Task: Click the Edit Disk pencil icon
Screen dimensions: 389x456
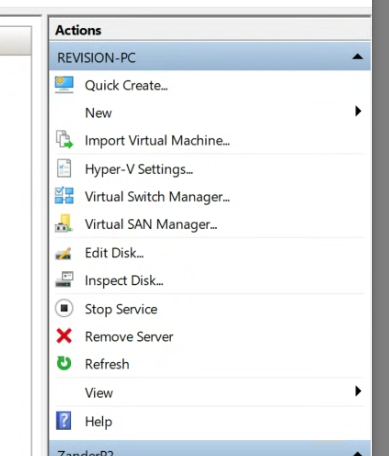Action: [x=63, y=253]
